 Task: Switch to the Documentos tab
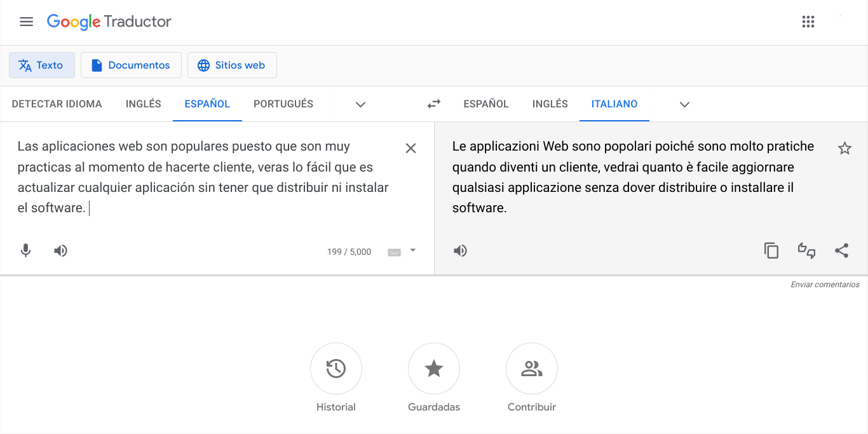131,65
